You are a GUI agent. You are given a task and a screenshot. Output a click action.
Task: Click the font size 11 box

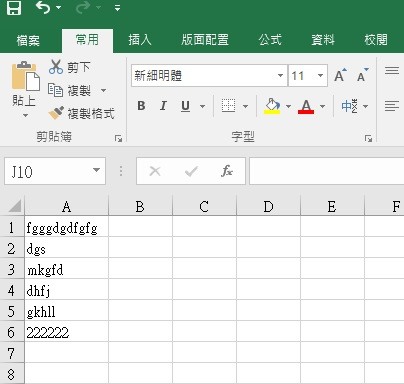[302, 76]
